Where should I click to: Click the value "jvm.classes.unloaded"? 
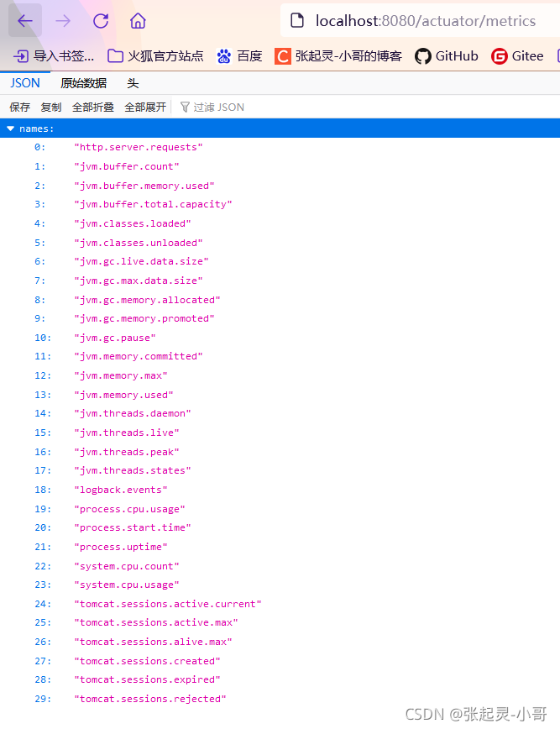[139, 243]
